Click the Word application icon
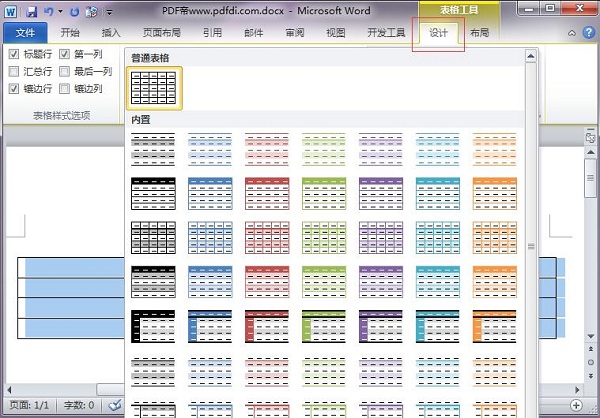 10,11
